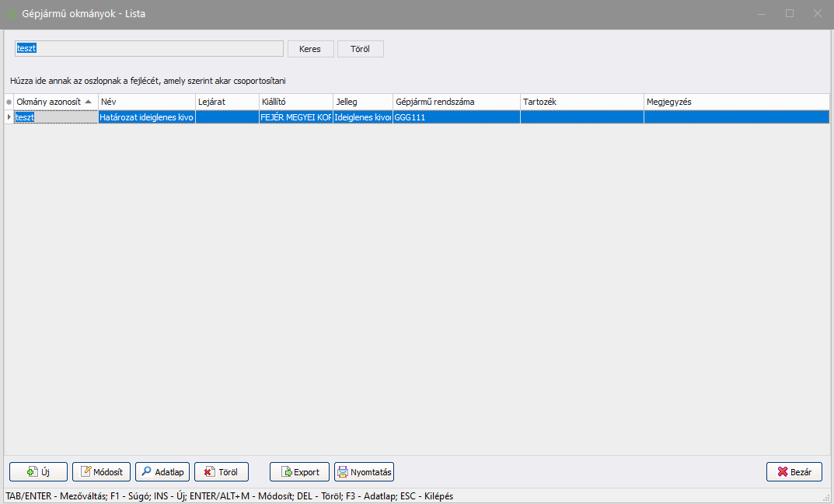Click the Export button's arrow icon
Image resolution: width=834 pixels, height=504 pixels.
[x=285, y=472]
